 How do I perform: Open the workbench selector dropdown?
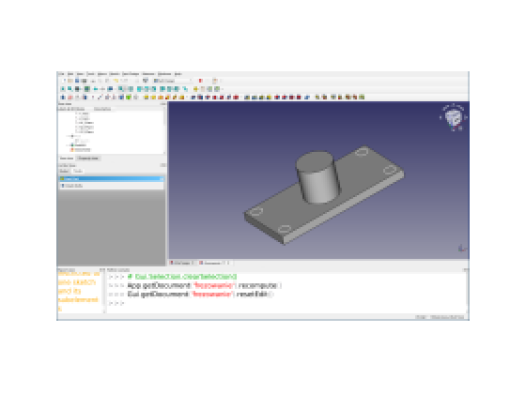[173, 81]
